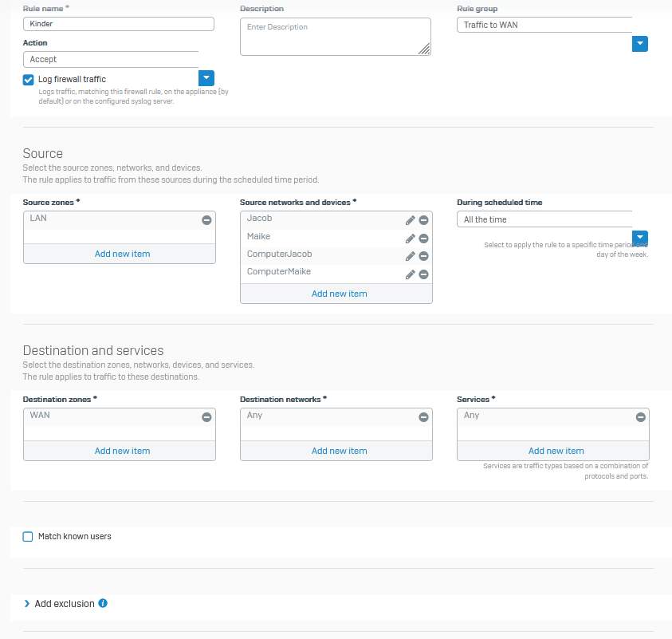Add new item to Destination networks

(339, 451)
